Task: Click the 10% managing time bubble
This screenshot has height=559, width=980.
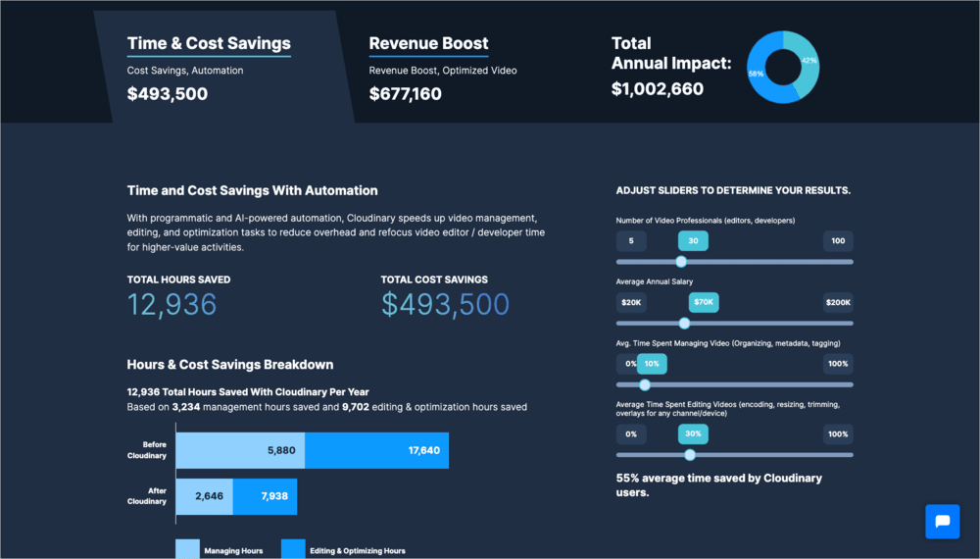Action: pyautogui.click(x=652, y=364)
